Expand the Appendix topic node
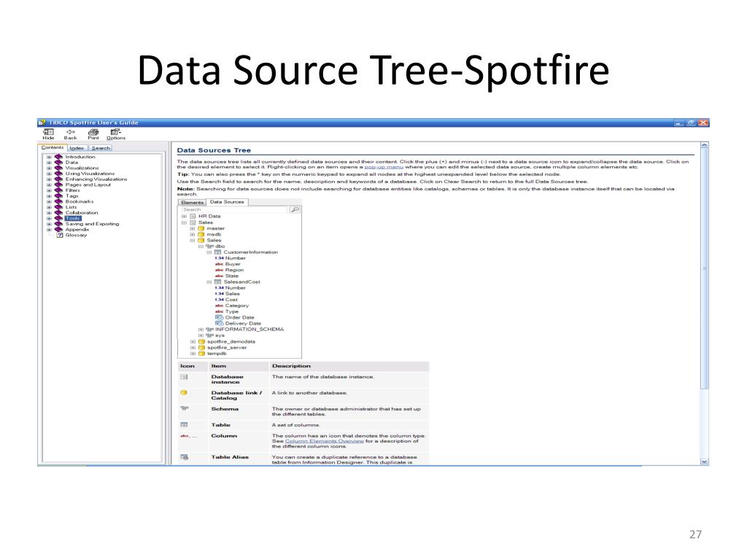Screen dimensions: 747x560 coord(49,230)
